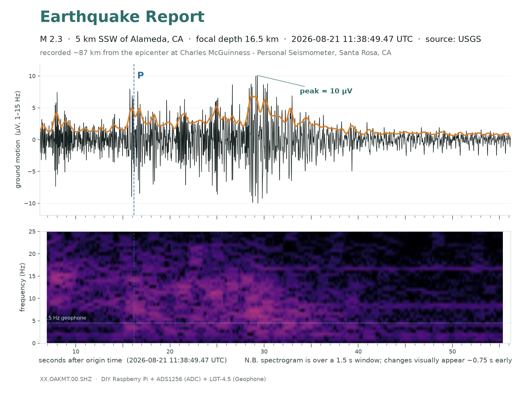Screen dimensions: 532x399
Task: Click the 'Earthquake Report' title
Action: tap(122, 17)
